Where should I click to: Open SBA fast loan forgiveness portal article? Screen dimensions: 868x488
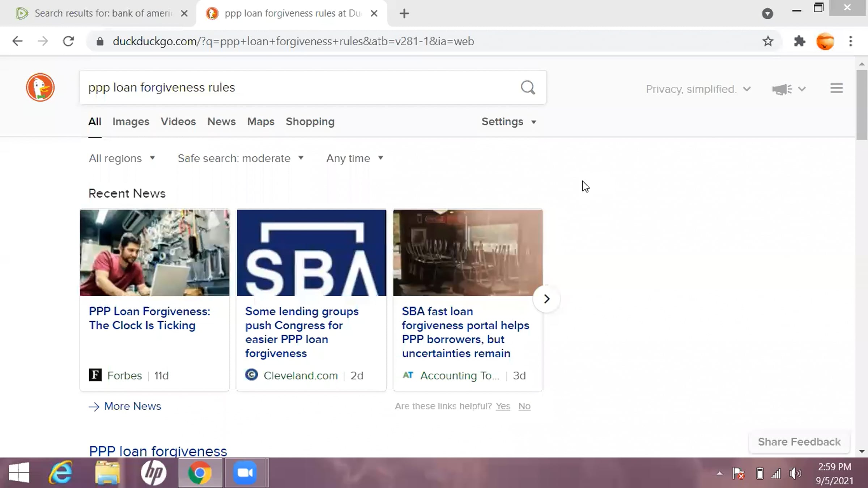click(465, 332)
